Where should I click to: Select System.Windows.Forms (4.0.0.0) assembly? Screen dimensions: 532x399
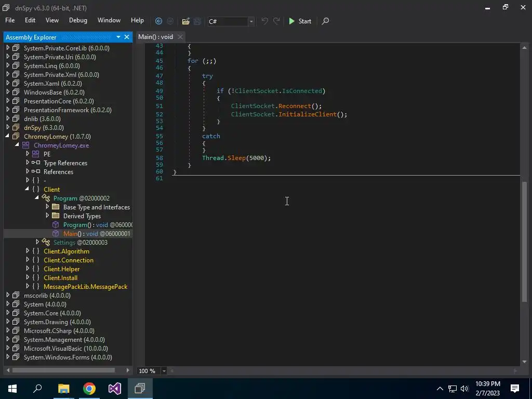click(68, 357)
